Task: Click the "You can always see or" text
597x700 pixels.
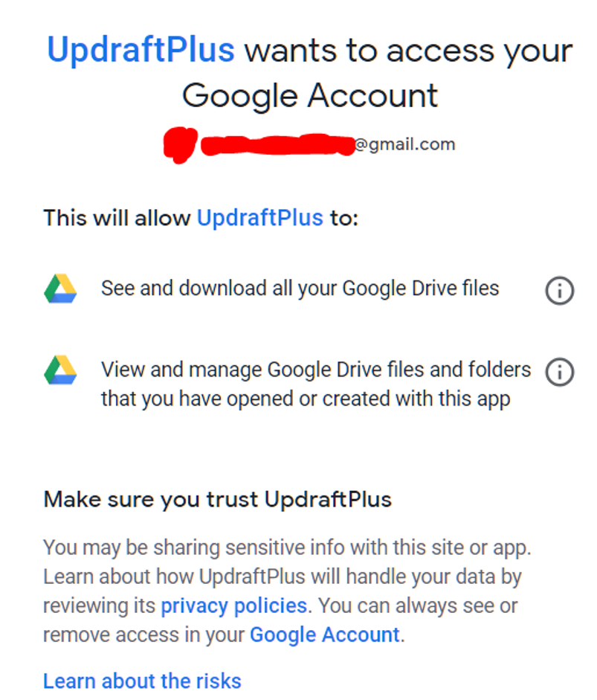Action: tap(418, 606)
